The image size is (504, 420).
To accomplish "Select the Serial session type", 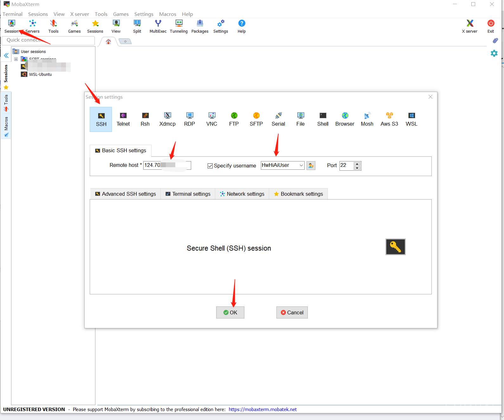I will 278,119.
